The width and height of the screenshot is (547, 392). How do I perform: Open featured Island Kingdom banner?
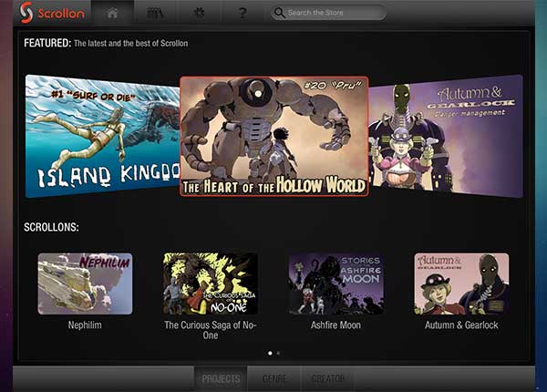100,135
